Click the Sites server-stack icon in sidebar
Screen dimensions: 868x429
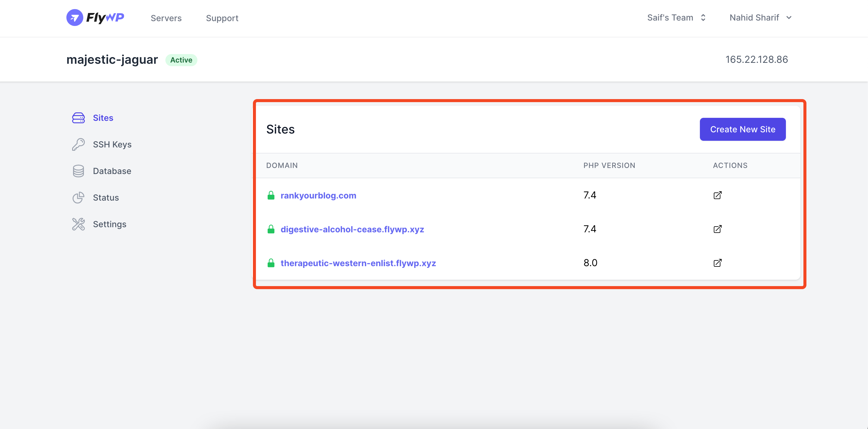click(78, 118)
